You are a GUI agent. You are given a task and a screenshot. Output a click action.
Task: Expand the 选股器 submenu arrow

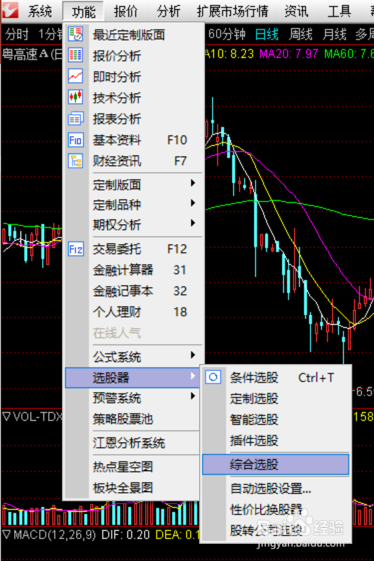(x=193, y=376)
